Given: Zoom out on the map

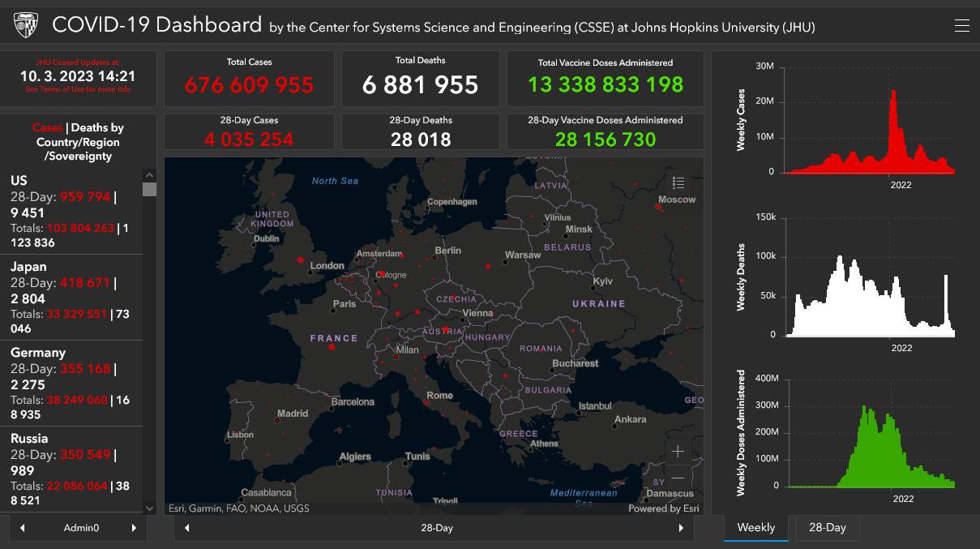Looking at the screenshot, I should 678,478.
